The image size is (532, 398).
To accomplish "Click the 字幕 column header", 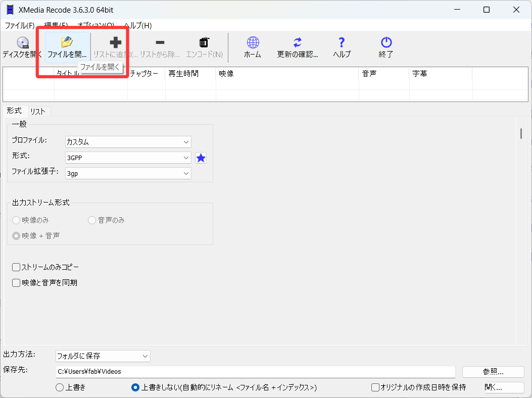I will [x=441, y=74].
